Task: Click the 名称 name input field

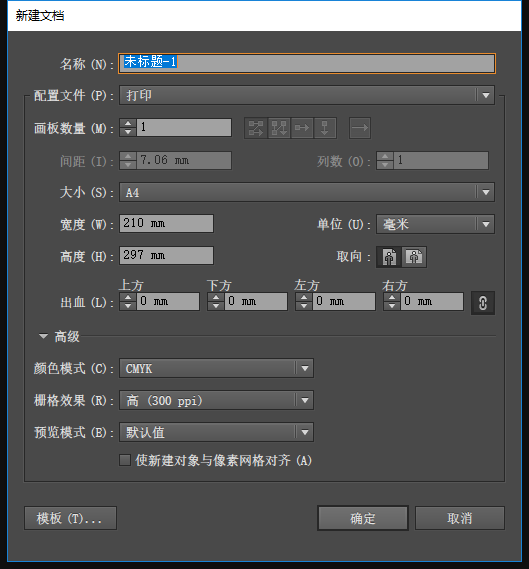Action: (307, 64)
